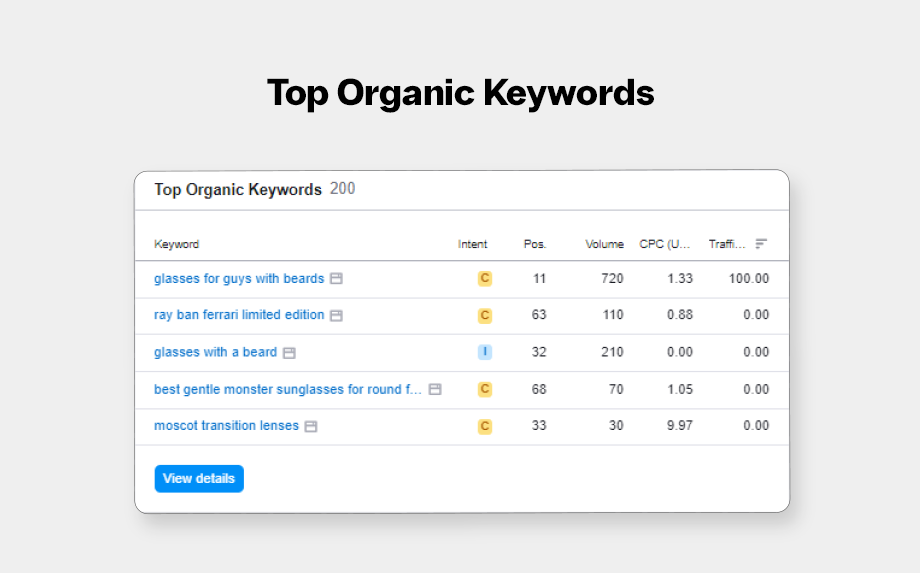
Task: Open SERP snapshot icon for 'glasses with a beard'
Action: [289, 353]
